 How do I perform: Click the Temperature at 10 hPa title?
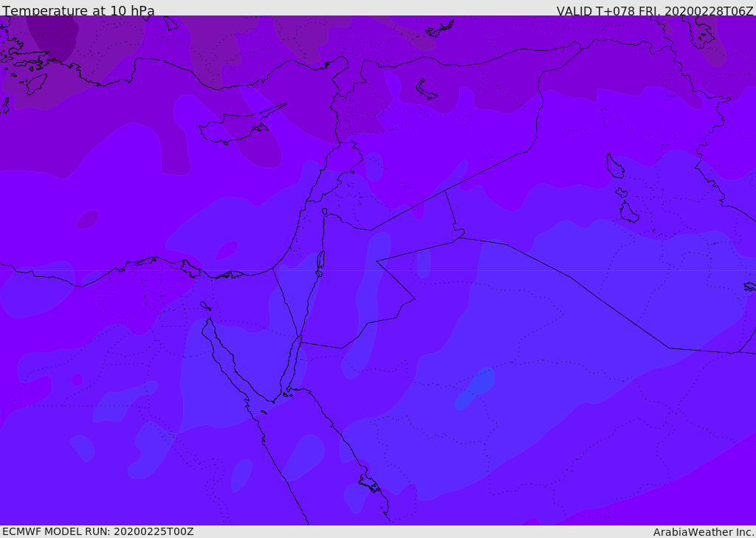[x=78, y=10]
